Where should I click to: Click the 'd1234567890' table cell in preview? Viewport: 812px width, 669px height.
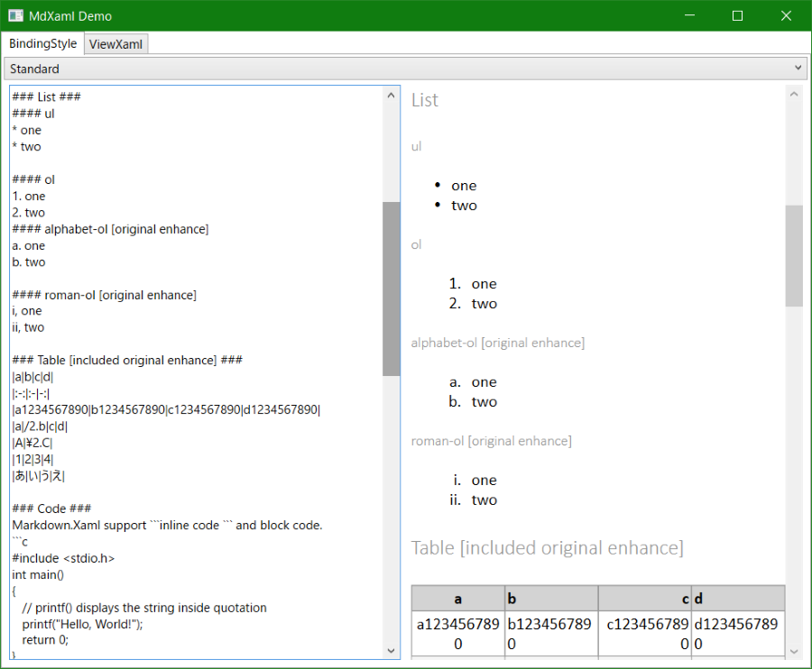pos(738,634)
